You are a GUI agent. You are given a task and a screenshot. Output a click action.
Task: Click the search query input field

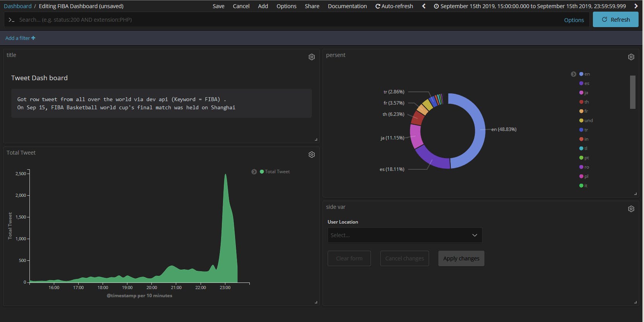coord(289,20)
